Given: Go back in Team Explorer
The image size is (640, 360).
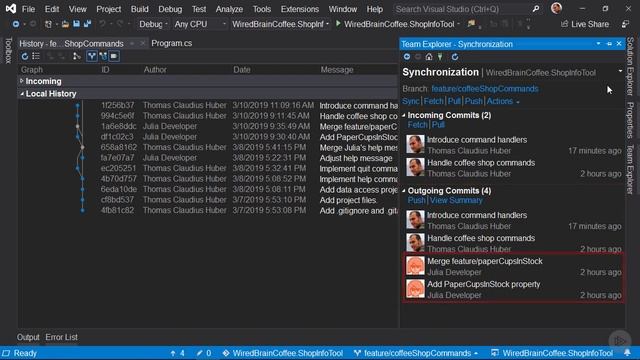Looking at the screenshot, I should coord(407,57).
